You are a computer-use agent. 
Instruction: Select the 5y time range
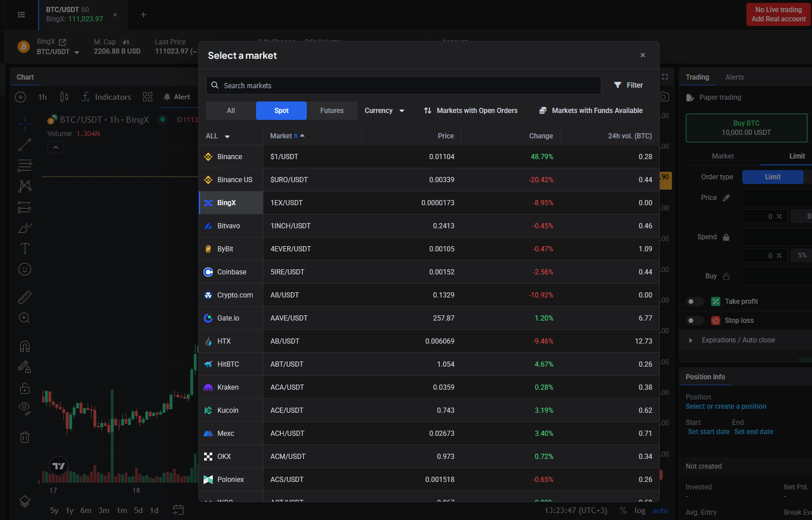[54, 510]
